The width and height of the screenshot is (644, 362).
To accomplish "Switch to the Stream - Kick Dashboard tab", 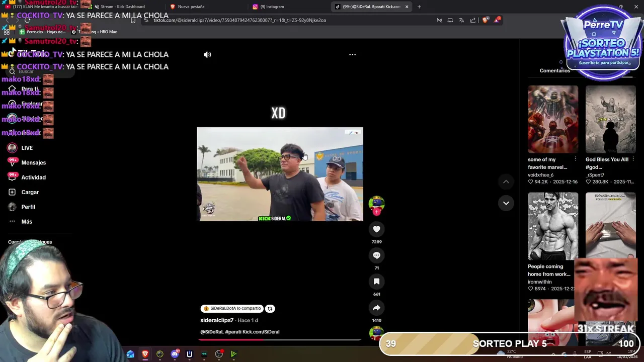I will pyautogui.click(x=122, y=7).
